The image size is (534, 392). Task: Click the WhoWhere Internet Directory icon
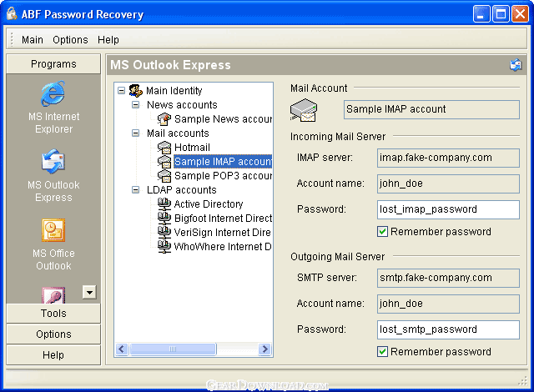click(164, 246)
